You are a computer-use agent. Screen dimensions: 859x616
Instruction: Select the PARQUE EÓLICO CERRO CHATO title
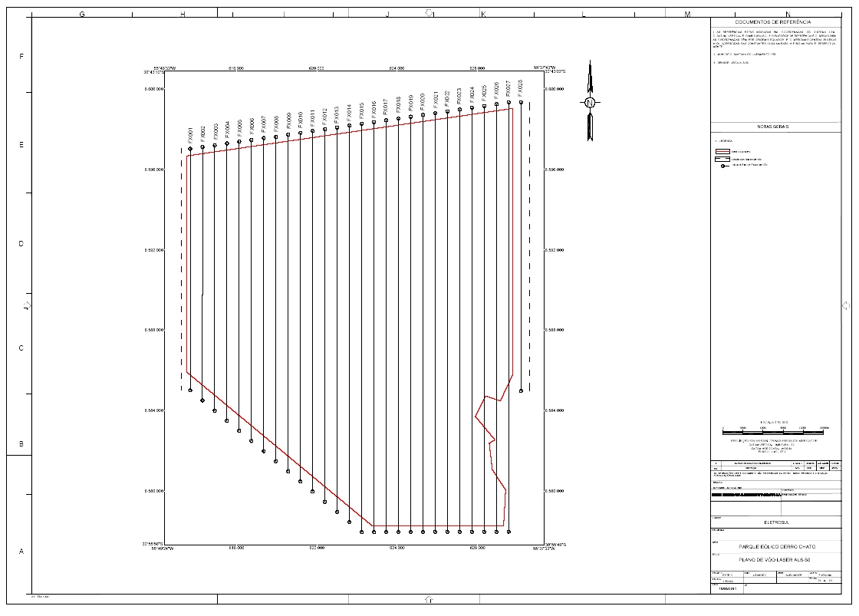click(778, 547)
